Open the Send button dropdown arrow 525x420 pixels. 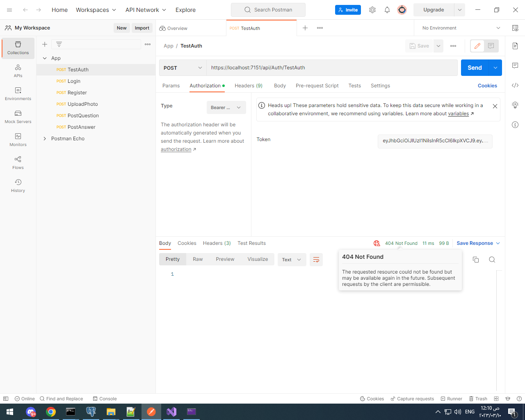click(x=495, y=68)
